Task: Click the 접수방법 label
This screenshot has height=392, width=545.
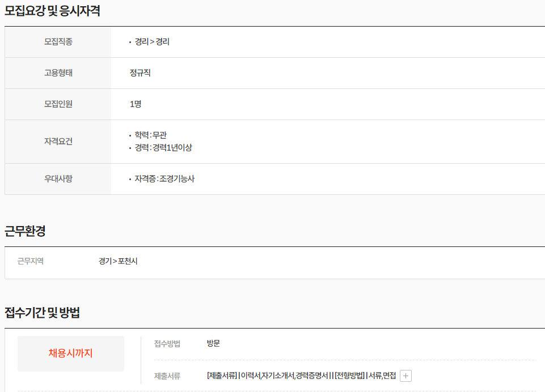Action: click(x=167, y=344)
